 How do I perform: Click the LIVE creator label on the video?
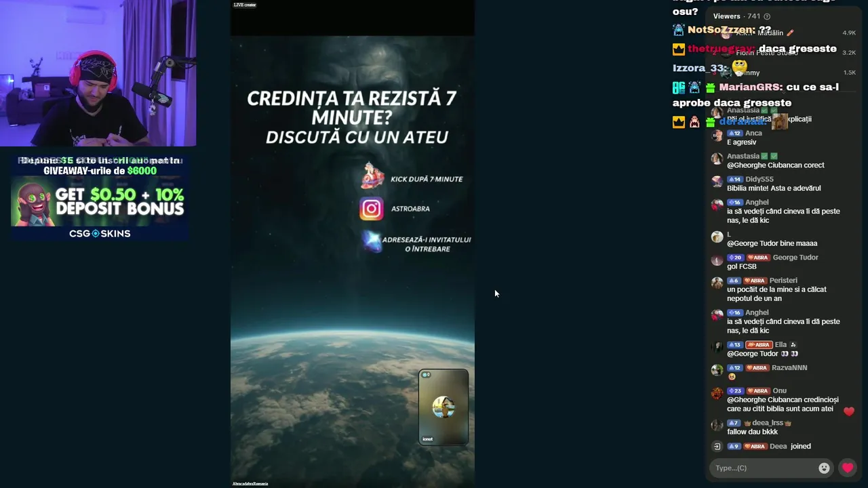pos(245,5)
